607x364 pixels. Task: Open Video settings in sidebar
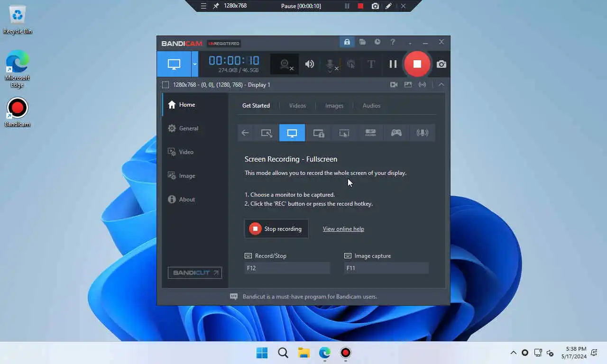pos(195,152)
